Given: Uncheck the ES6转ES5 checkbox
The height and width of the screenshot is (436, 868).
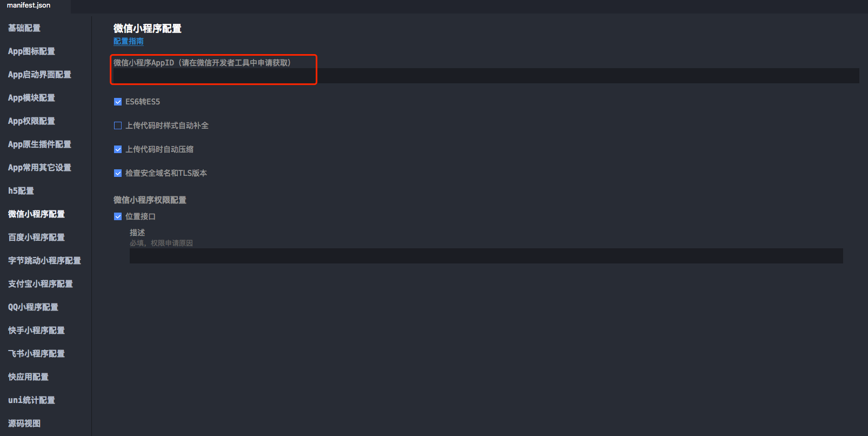Looking at the screenshot, I should click(118, 102).
